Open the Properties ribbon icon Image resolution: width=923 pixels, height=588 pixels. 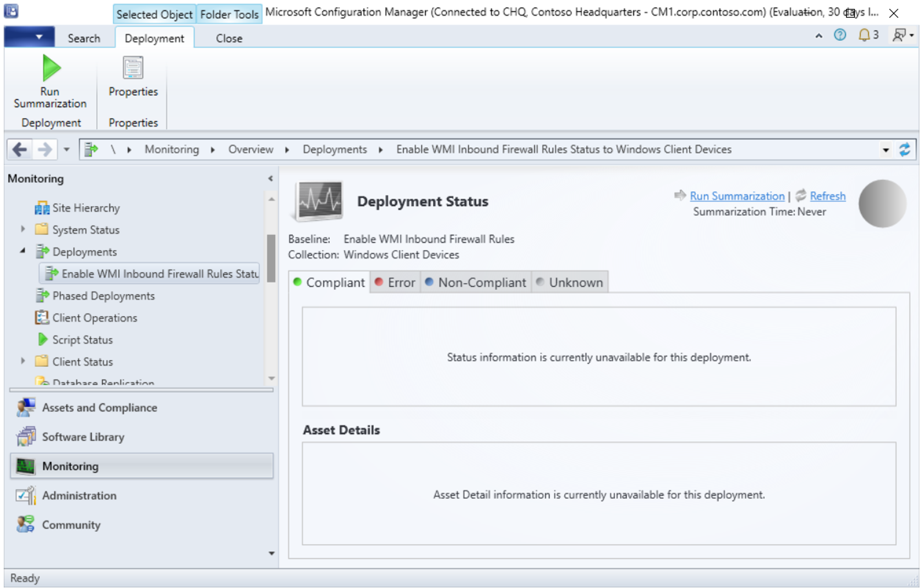click(x=133, y=67)
